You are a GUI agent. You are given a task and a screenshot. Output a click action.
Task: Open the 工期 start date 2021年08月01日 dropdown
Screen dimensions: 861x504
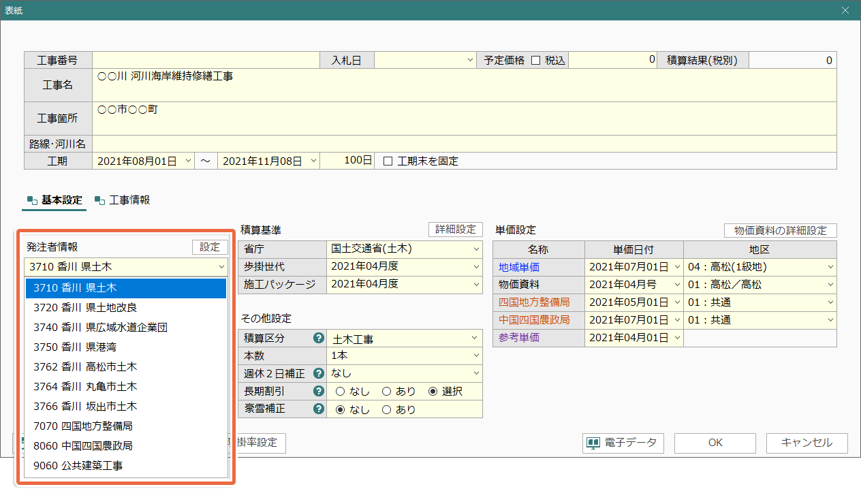click(189, 161)
